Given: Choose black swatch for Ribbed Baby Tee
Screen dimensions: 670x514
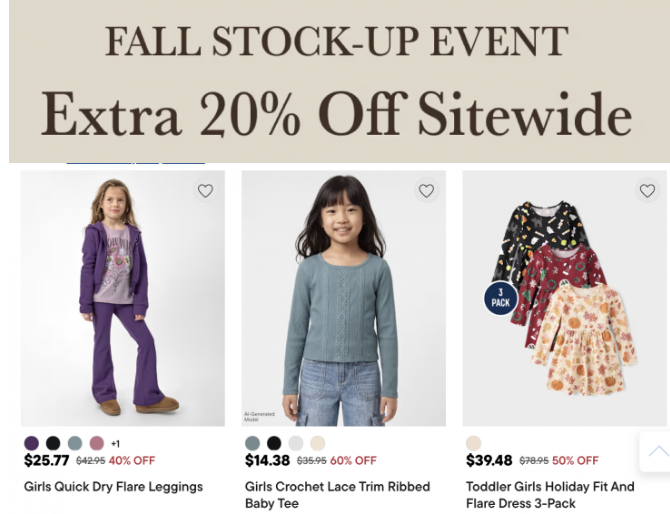Looking at the screenshot, I should (x=274, y=443).
